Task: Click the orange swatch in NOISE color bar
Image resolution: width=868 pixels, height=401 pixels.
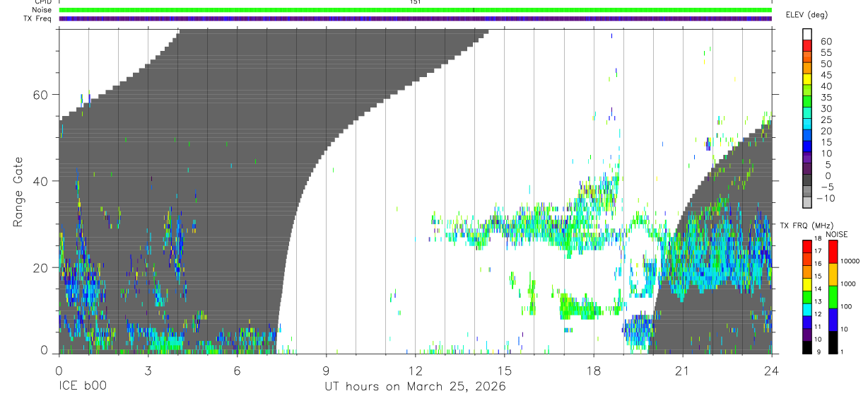Action: point(833,274)
